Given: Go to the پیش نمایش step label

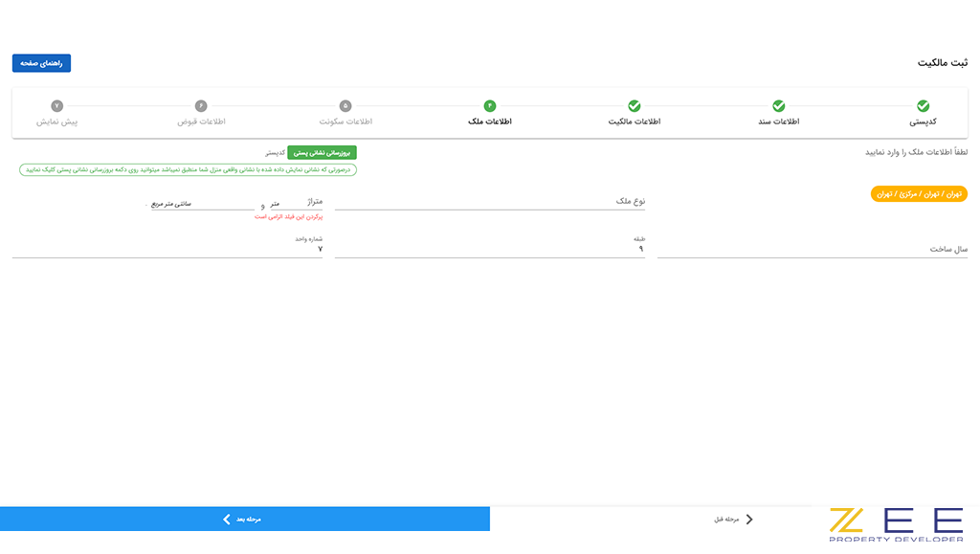Looking at the screenshot, I should (x=56, y=122).
